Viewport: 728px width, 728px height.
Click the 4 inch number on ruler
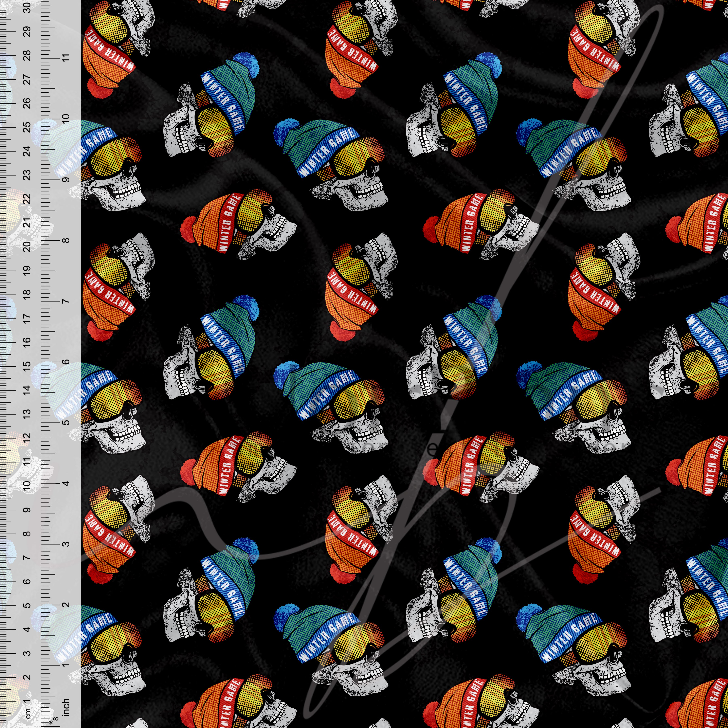tap(66, 483)
